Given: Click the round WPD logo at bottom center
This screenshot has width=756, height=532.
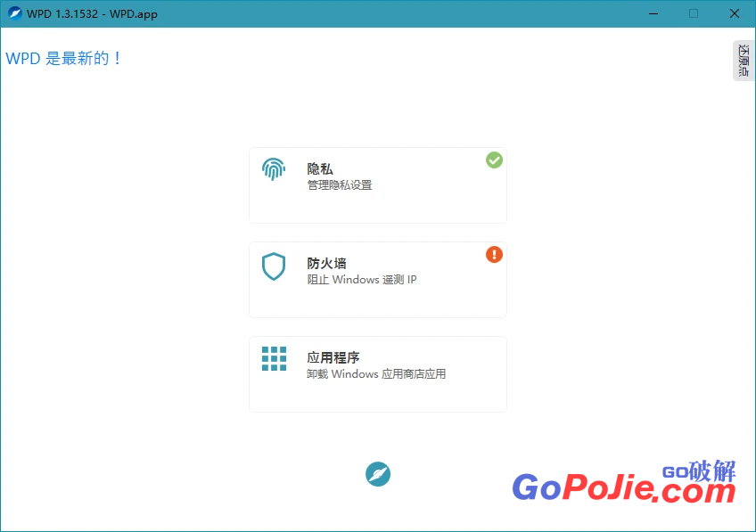Looking at the screenshot, I should tap(378, 474).
